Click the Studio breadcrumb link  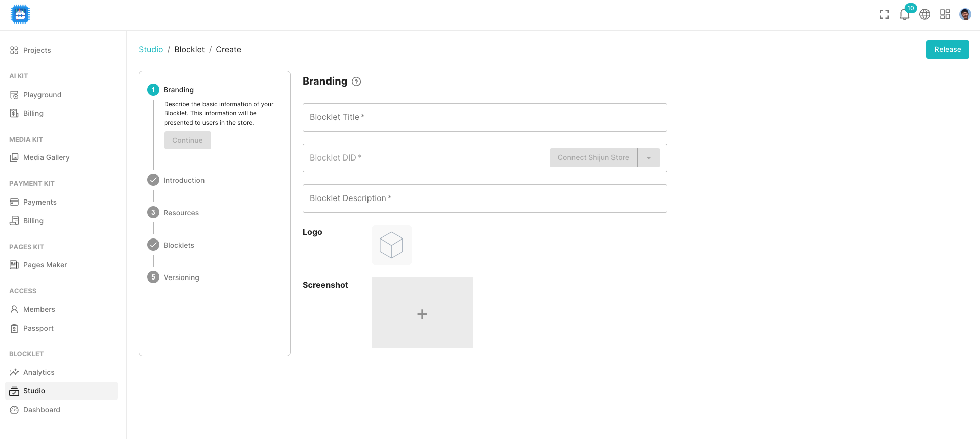click(151, 50)
